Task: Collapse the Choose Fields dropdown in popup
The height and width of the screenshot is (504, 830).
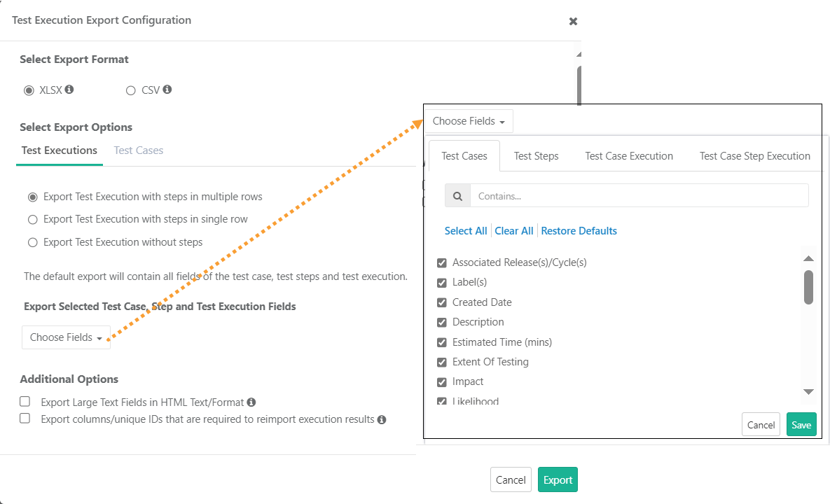Action: [x=469, y=121]
